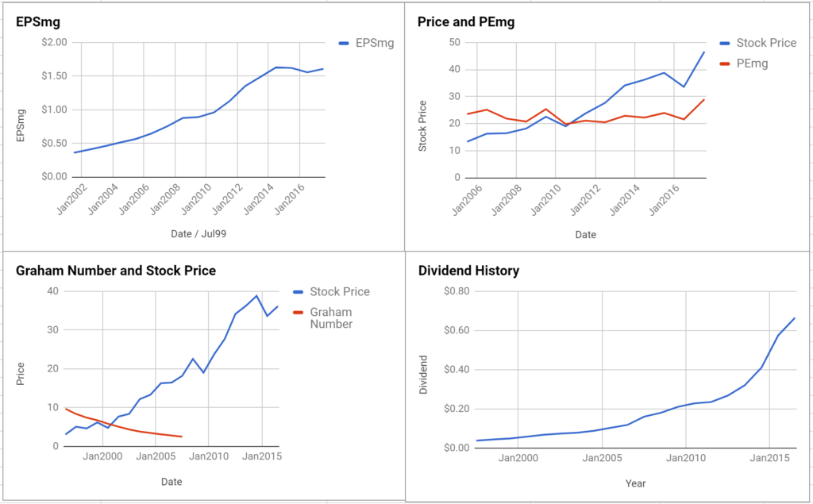
Task: Click the blue Stock Price legend marker in Price and PEmg
Action: pyautogui.click(x=725, y=44)
